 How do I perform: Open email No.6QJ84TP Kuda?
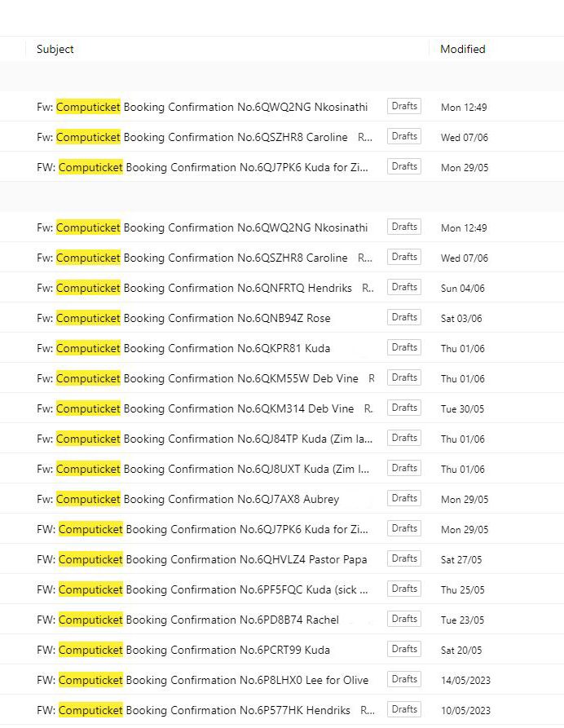click(x=202, y=439)
